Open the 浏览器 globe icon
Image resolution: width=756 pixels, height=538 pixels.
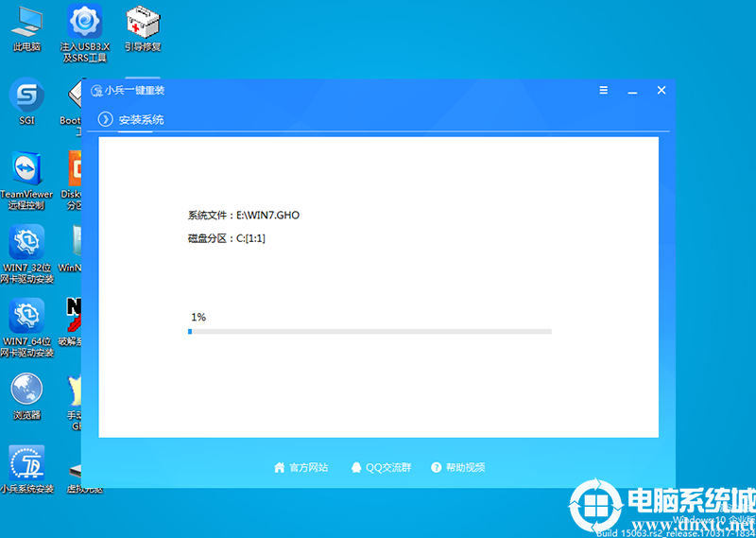pyautogui.click(x=26, y=389)
